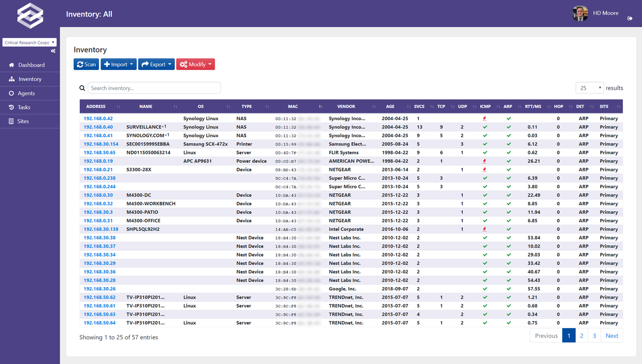The height and width of the screenshot is (364, 642).
Task: Click red ICMP flame icon for S3300-28X row
Action: click(x=485, y=170)
